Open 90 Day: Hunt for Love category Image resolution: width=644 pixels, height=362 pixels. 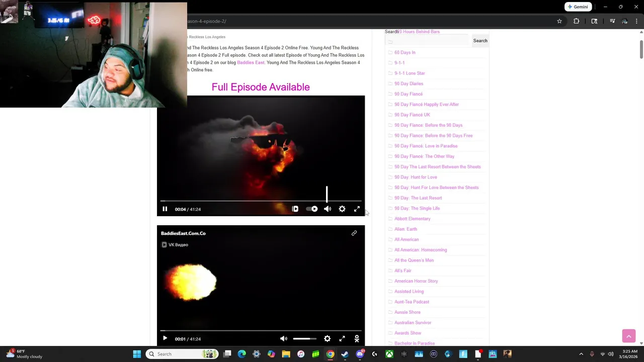pyautogui.click(x=416, y=177)
